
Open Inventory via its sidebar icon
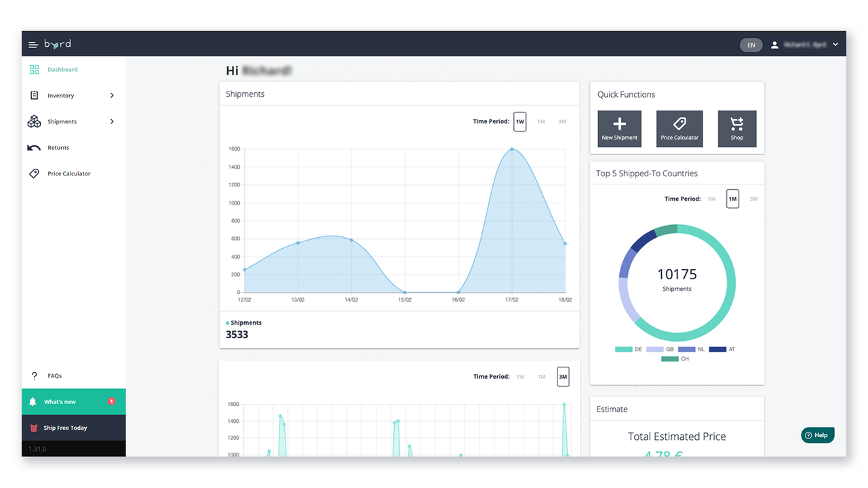click(34, 95)
